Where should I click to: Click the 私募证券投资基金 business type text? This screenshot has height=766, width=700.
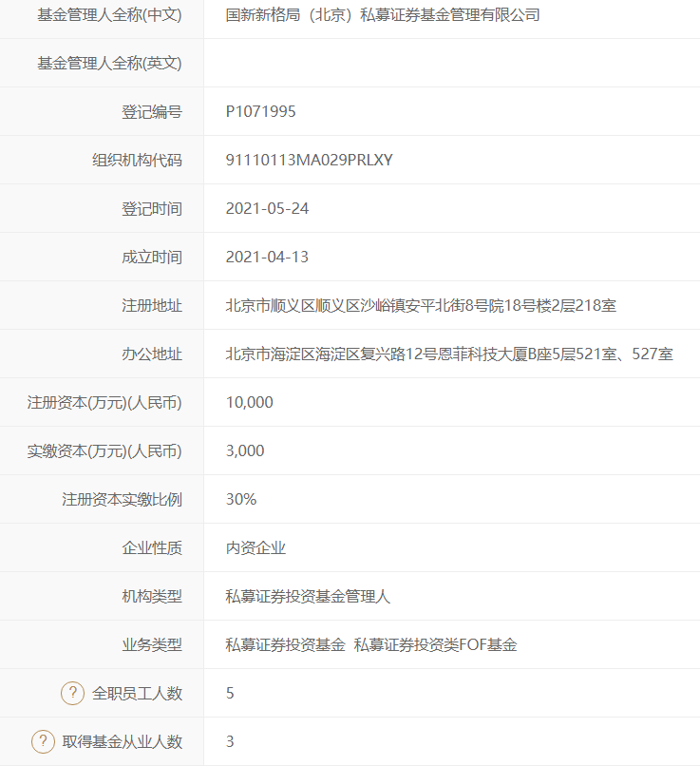click(285, 644)
